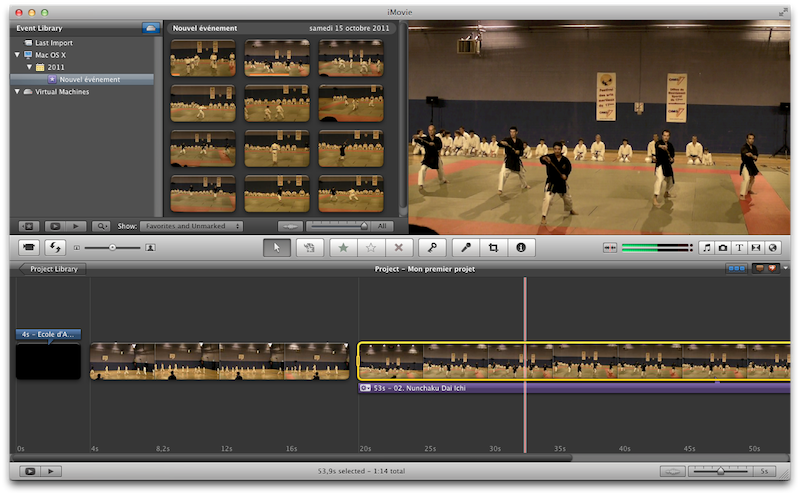
Task: Play selected event from beginning
Action: point(76,226)
